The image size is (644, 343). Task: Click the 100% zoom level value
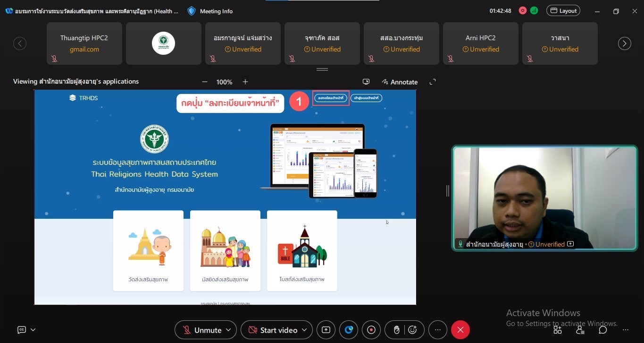click(x=225, y=82)
